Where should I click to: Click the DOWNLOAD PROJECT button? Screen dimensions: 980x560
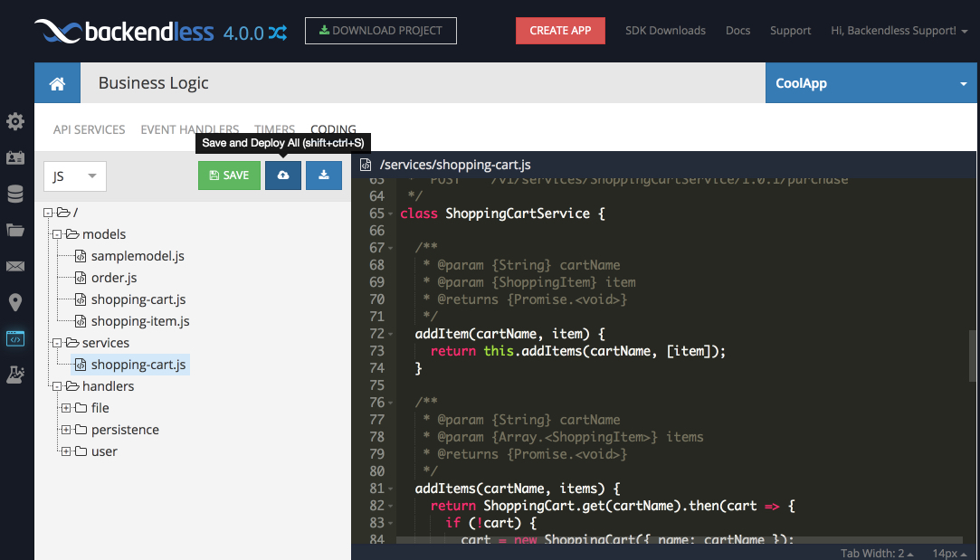[x=381, y=31]
